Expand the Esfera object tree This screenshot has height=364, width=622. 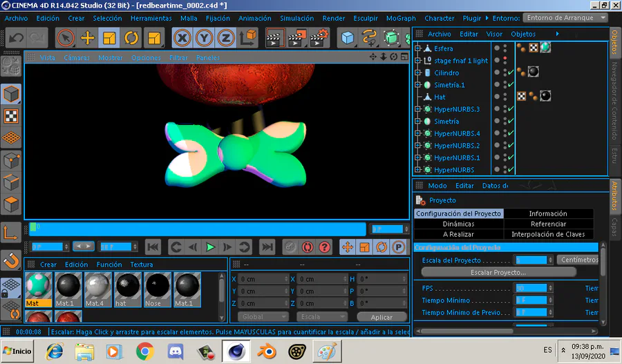(417, 48)
